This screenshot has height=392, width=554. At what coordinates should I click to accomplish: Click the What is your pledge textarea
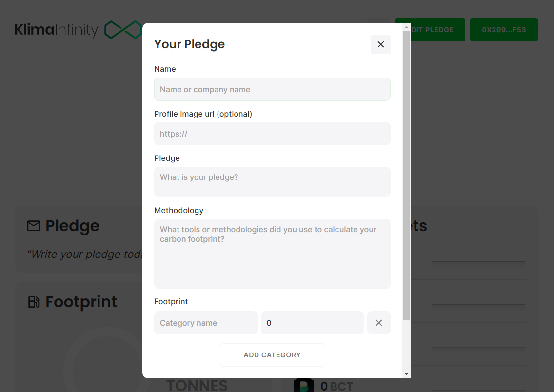coord(272,182)
